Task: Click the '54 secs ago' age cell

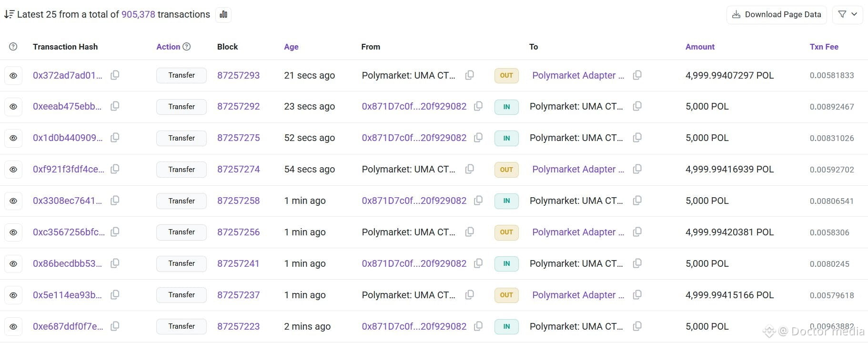Action: click(309, 169)
